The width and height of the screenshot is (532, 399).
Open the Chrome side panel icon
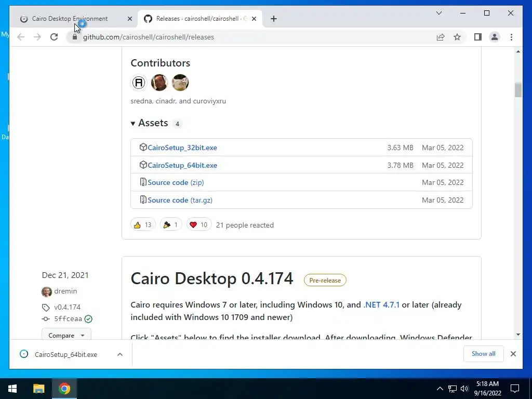pos(478,37)
